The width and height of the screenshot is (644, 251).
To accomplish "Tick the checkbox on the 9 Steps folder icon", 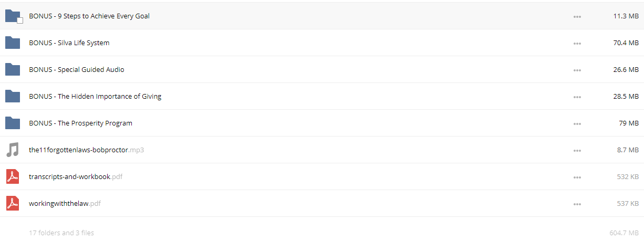I will (20, 20).
